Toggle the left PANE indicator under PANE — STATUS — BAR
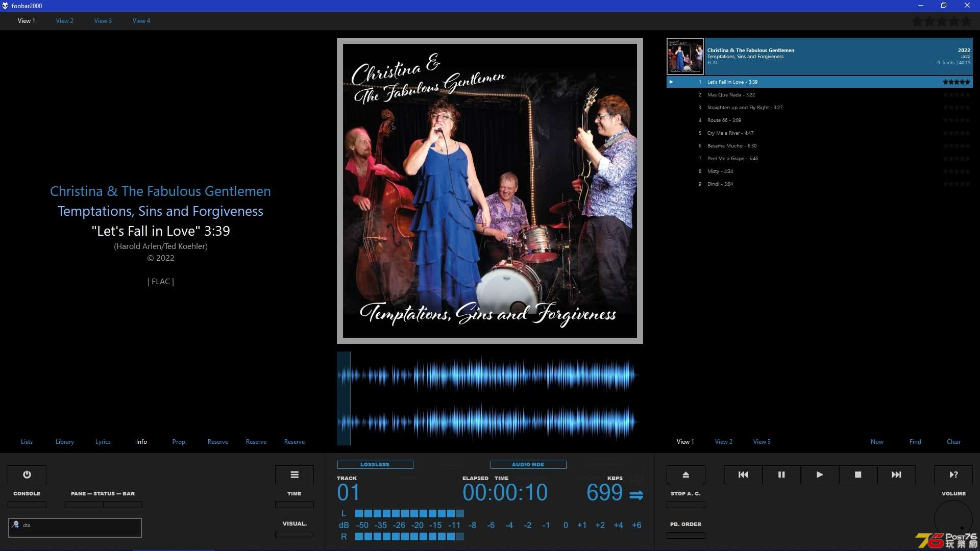This screenshot has height=551, width=980. pyautogui.click(x=84, y=505)
